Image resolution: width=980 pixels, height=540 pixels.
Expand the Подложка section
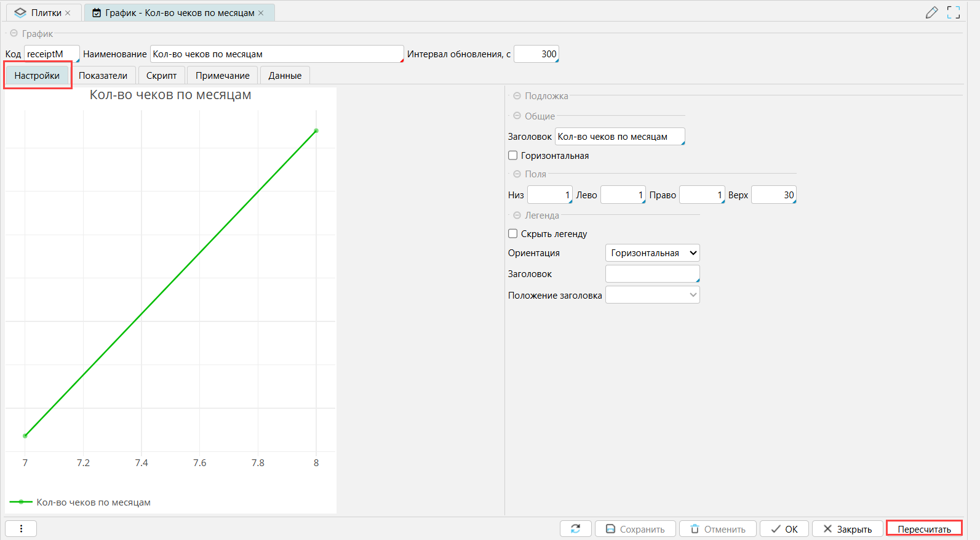point(517,96)
